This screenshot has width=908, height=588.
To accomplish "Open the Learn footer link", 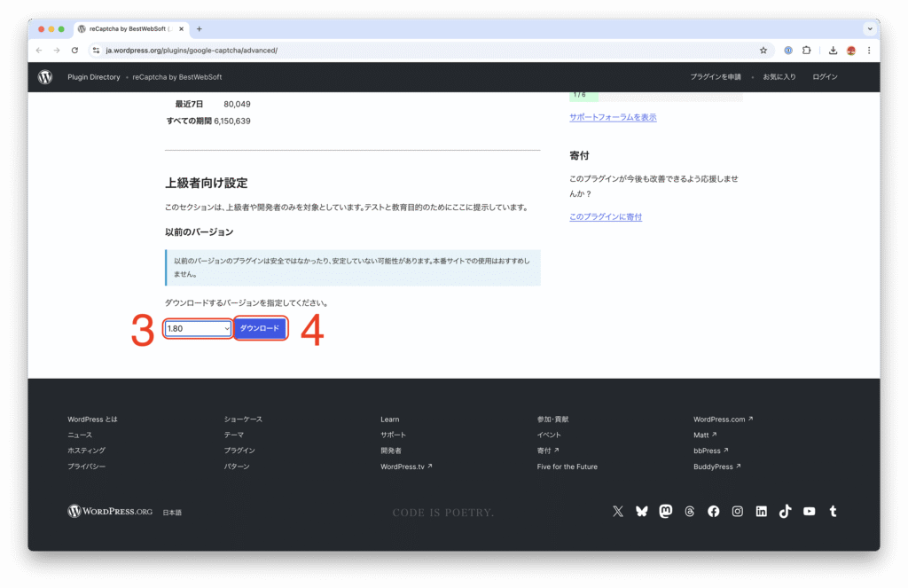I will pyautogui.click(x=390, y=419).
